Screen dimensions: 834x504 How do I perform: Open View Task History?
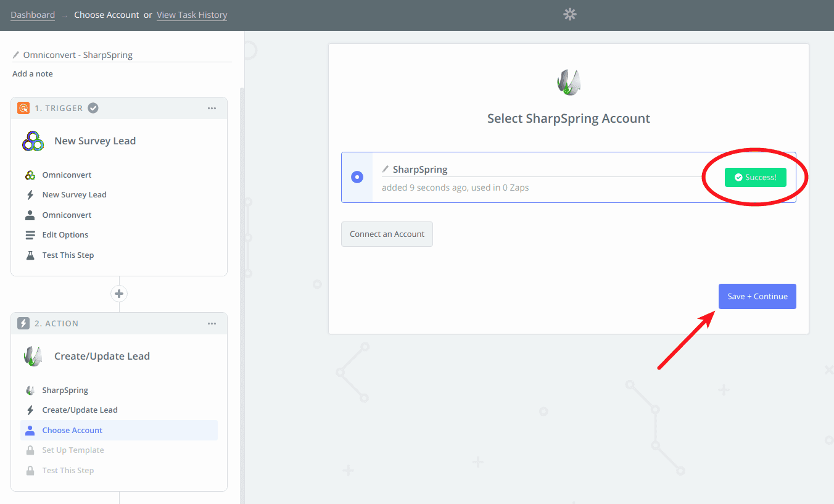(192, 14)
